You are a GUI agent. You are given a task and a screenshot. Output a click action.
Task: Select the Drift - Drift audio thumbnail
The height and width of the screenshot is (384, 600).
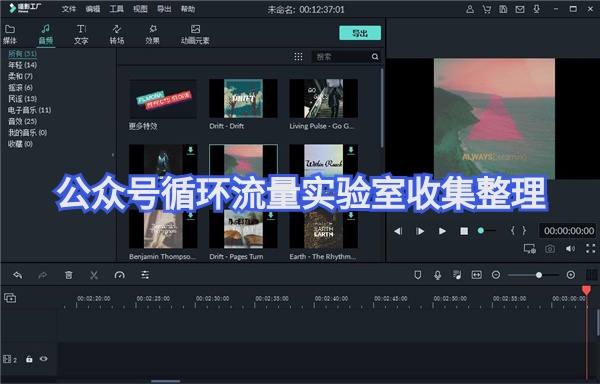(243, 98)
